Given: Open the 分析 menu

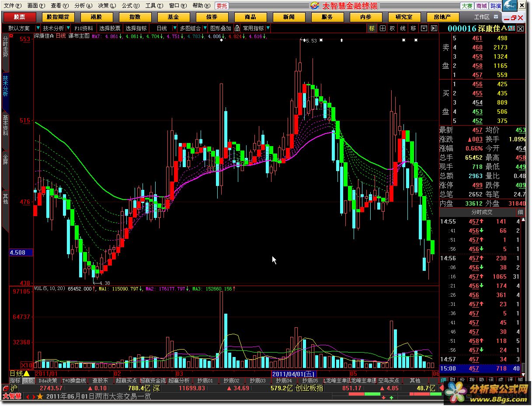Looking at the screenshot, I should (83, 5).
